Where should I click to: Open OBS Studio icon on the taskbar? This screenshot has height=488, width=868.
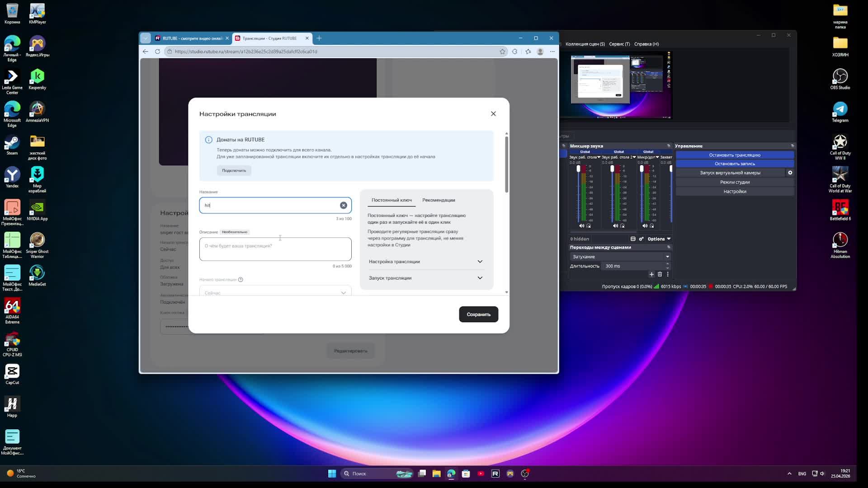pos(525,474)
